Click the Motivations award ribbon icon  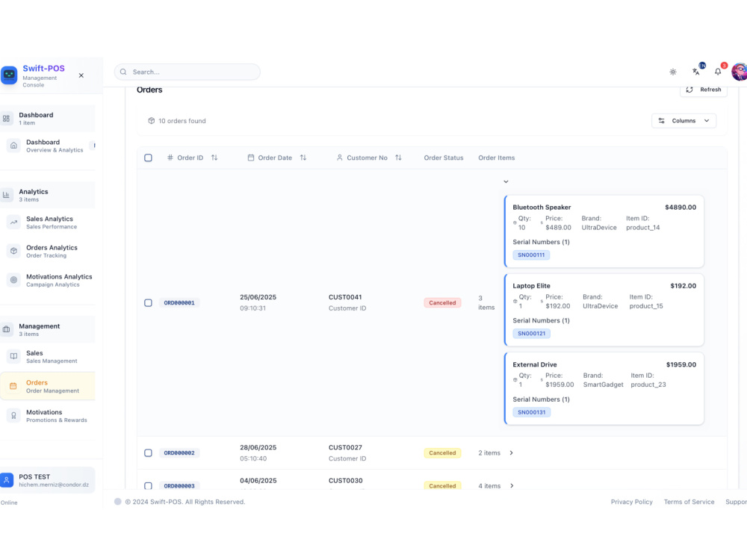coord(13,415)
